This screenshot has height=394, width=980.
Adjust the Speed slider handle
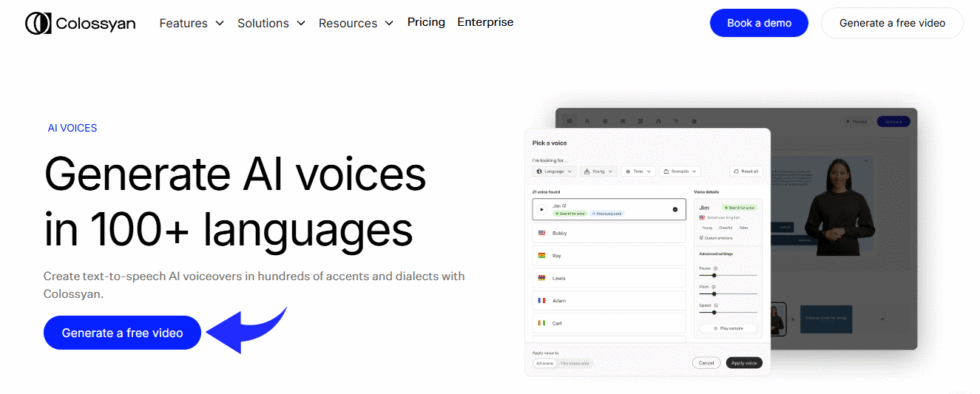(714, 312)
